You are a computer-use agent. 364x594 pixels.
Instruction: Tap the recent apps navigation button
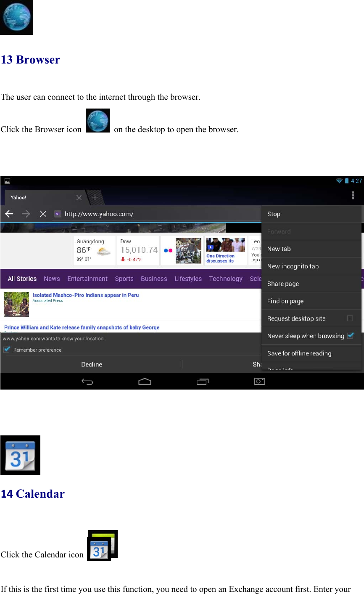point(203,382)
